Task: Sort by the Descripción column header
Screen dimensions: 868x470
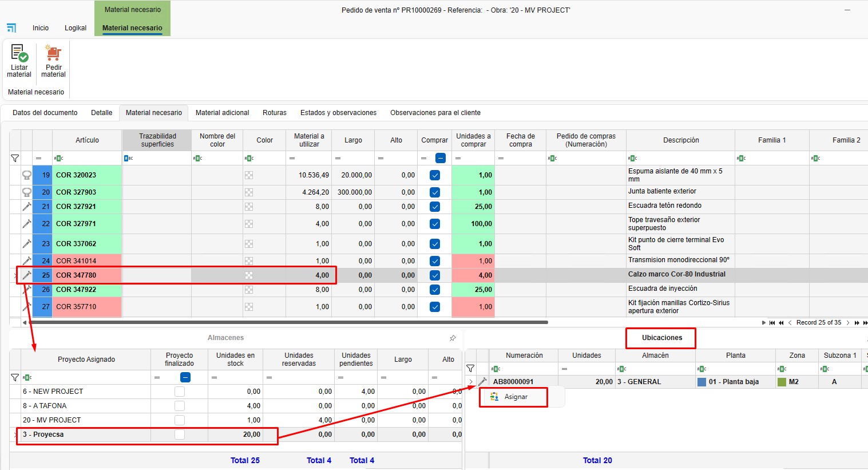Action: point(681,140)
